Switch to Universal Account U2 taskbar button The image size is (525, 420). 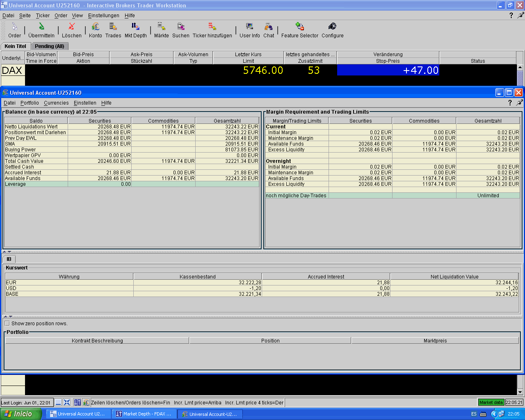[x=78, y=414]
